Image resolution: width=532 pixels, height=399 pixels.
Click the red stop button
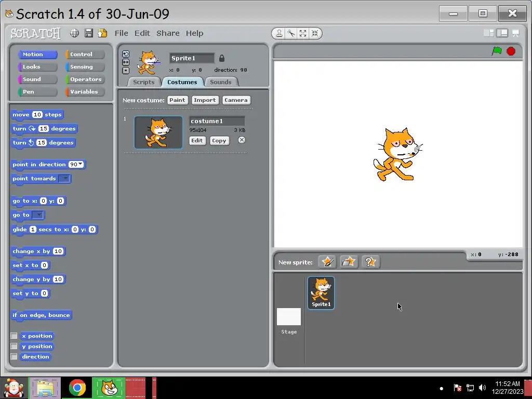(511, 51)
